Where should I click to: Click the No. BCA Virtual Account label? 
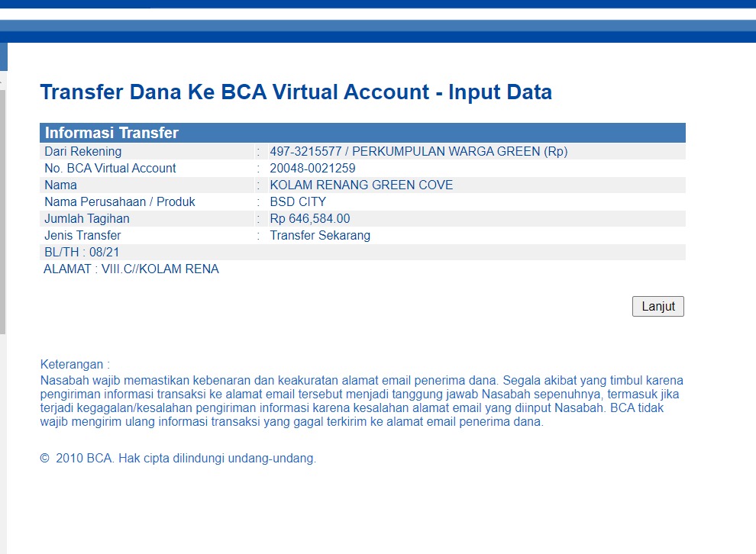pyautogui.click(x=110, y=168)
